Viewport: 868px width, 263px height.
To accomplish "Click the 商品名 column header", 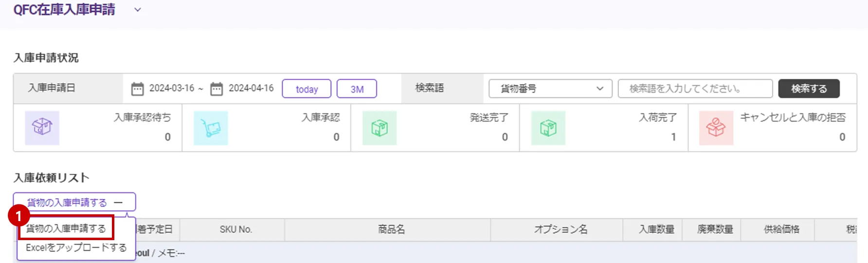I will pos(391,229).
